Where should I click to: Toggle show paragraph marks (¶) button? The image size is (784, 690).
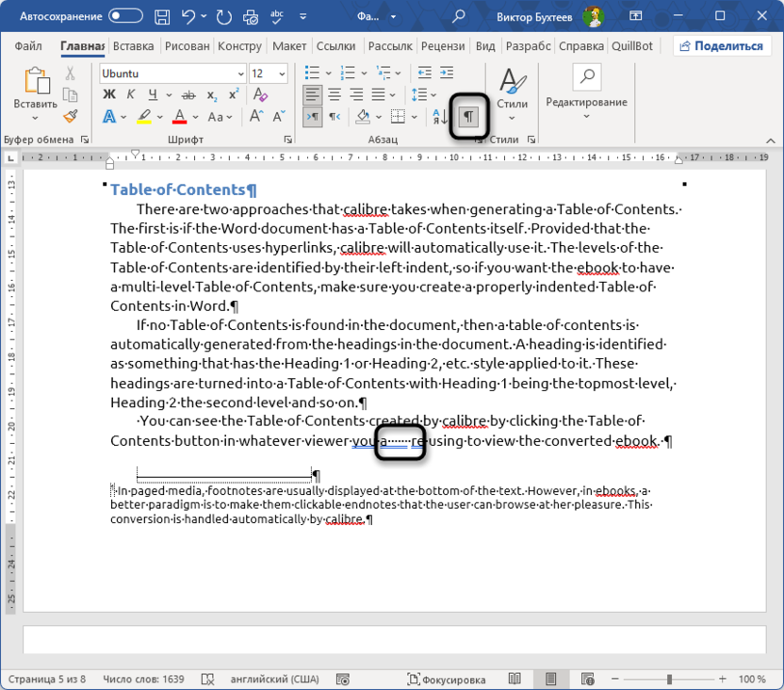(468, 116)
